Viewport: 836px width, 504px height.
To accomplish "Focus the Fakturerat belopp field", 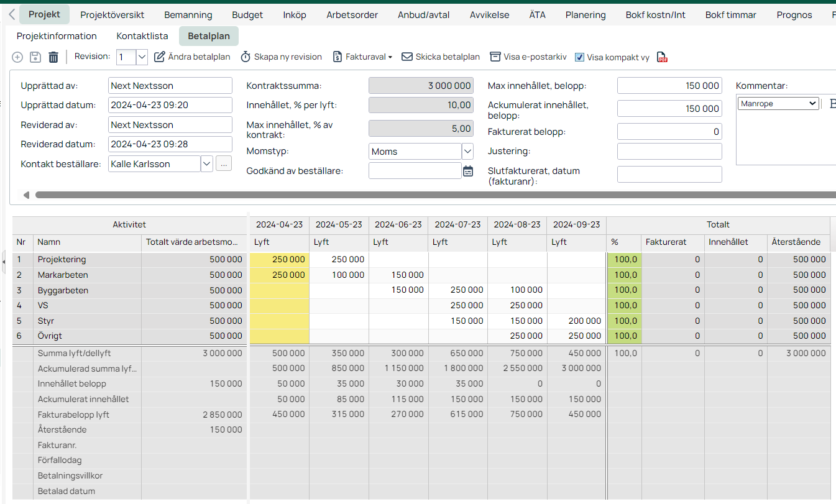I will pos(669,132).
